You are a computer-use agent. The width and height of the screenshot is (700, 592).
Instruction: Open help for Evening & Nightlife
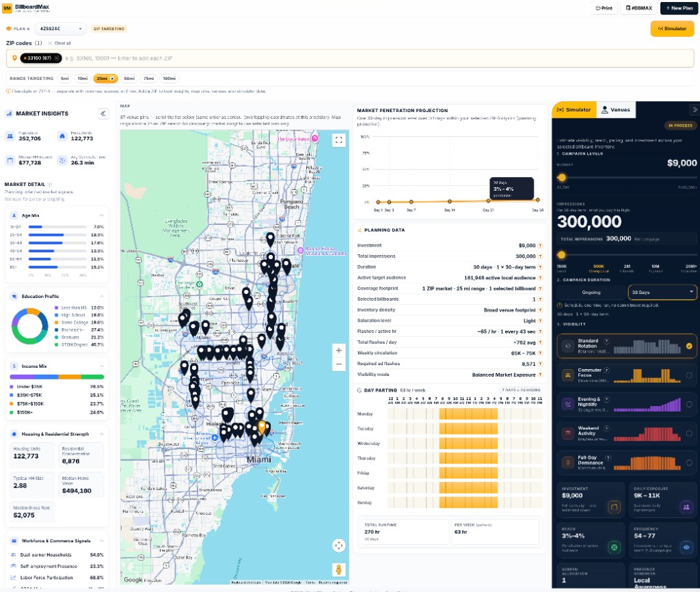click(x=606, y=399)
